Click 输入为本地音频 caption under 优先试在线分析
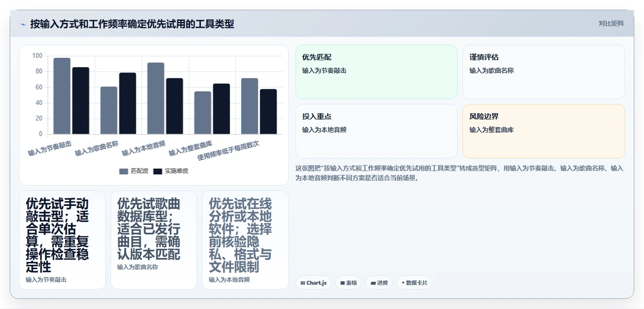Screen dimensions: 644x309 click(229, 280)
